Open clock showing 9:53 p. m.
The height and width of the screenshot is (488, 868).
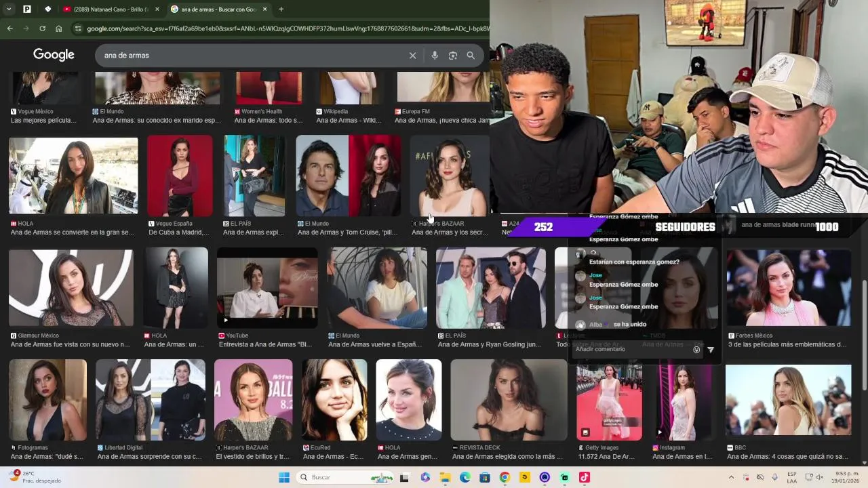[x=847, y=477]
